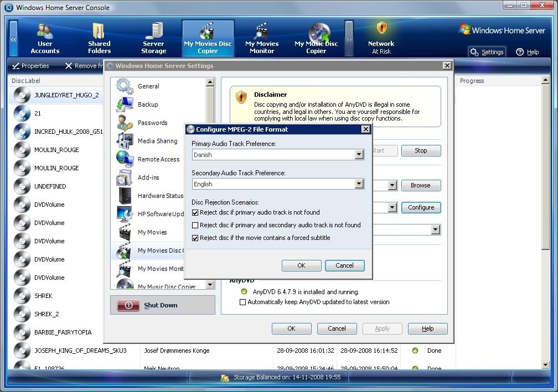Click the Shut Down button

(x=163, y=305)
